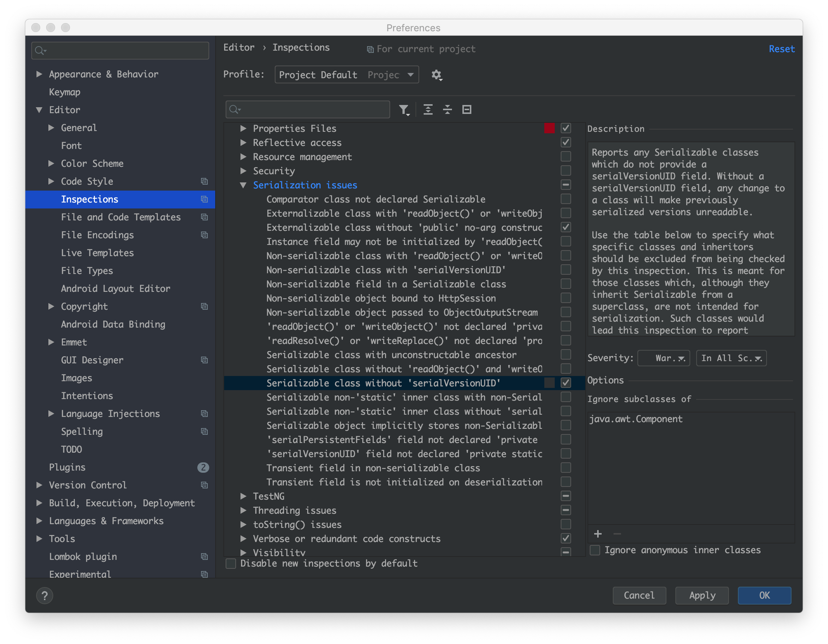Image resolution: width=828 pixels, height=644 pixels.
Task: Select 'Transient field is not initialized on deserialization'
Action: click(x=404, y=482)
